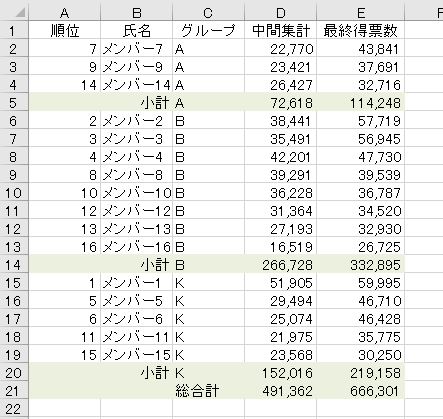Viewport: 443px width, 419px height.
Task: Select subtotal value 152,016
Action: coord(280,373)
